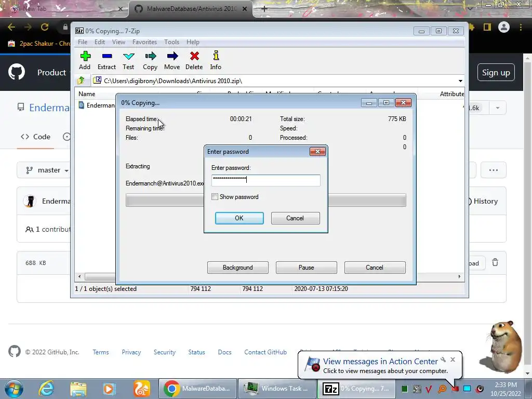Click the 2pac Shakur bookmark in Chrome
The height and width of the screenshot is (399, 532).
coord(41,44)
